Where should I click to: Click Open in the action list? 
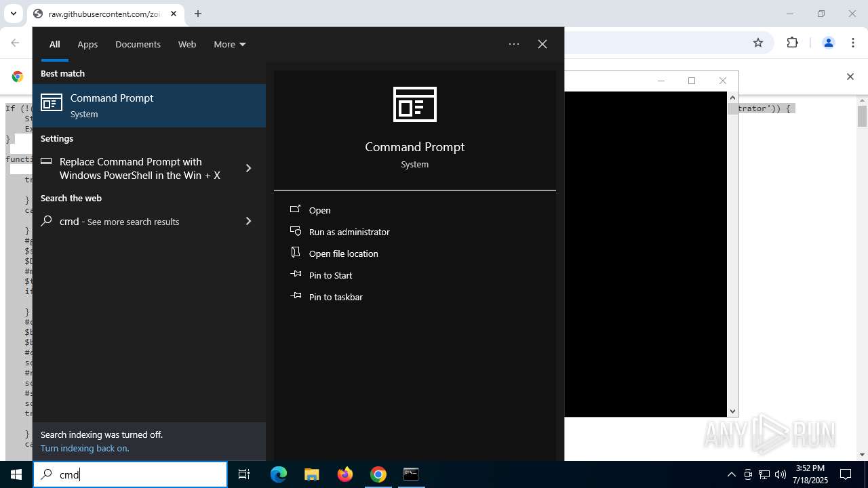click(320, 210)
